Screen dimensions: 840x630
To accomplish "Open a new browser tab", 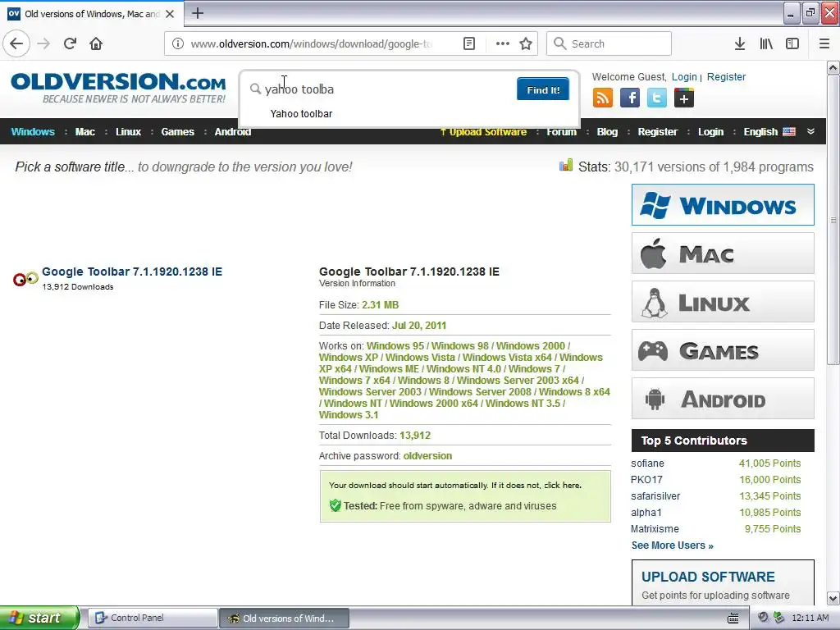I will tap(198, 13).
